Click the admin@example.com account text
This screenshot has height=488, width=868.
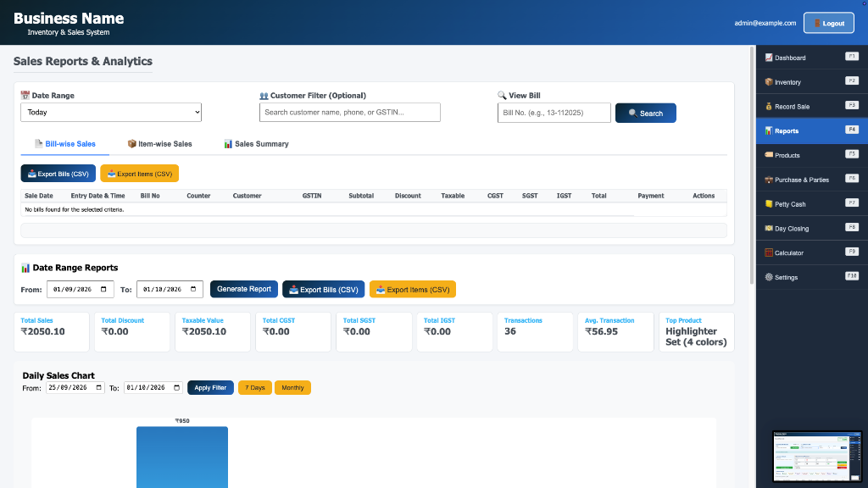click(765, 23)
